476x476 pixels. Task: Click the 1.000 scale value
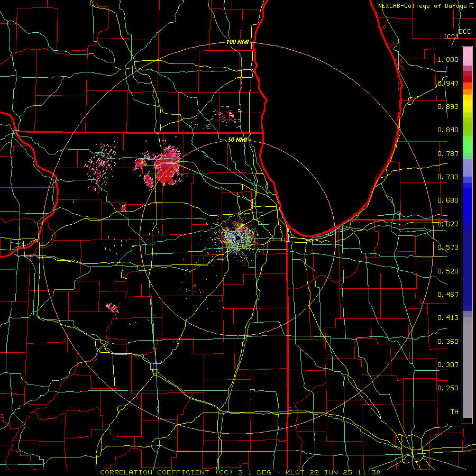(x=448, y=59)
